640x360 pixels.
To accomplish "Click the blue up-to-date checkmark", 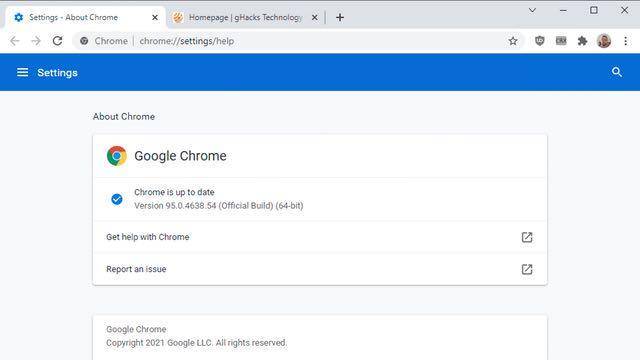I will point(117,199).
